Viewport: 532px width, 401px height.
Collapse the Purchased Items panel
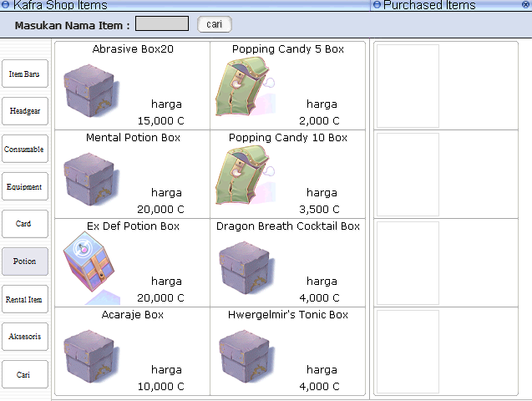(x=377, y=5)
